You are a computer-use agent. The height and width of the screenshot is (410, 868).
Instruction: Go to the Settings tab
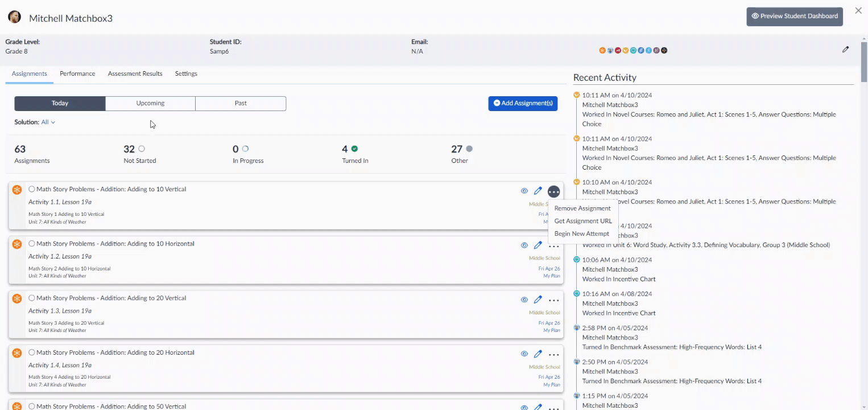click(x=186, y=73)
